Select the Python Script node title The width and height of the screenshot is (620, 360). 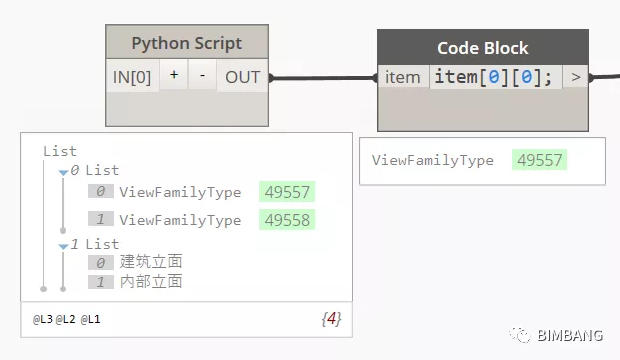[187, 42]
